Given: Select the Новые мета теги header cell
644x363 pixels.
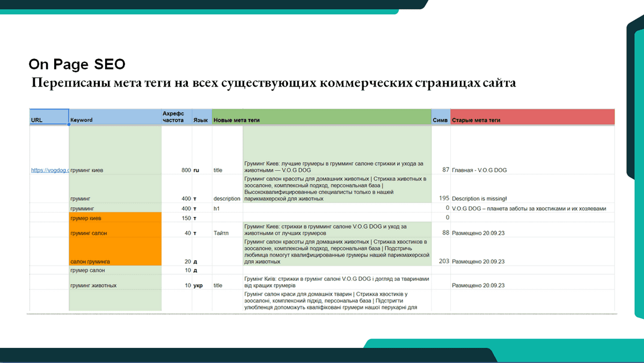Looking at the screenshot, I should (322, 118).
